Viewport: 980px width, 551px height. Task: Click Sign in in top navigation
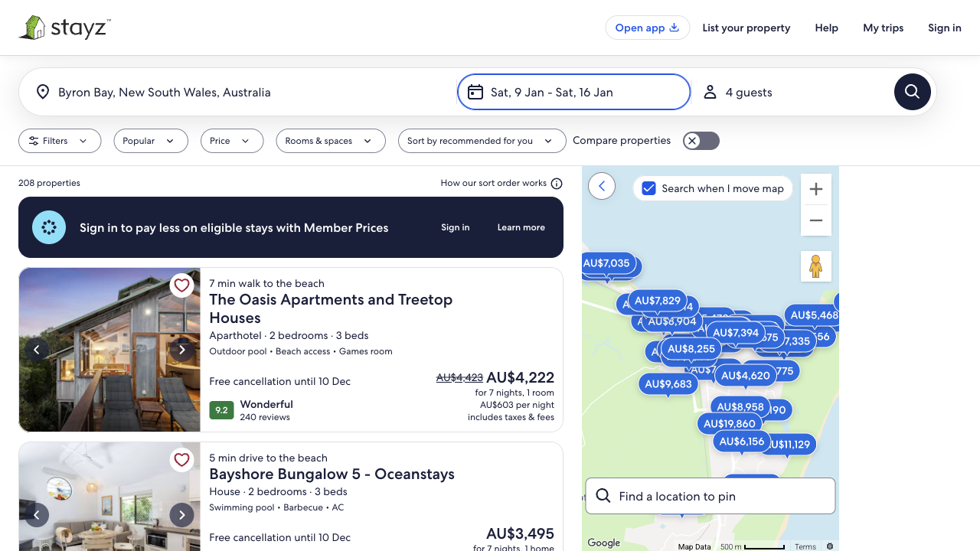(945, 28)
